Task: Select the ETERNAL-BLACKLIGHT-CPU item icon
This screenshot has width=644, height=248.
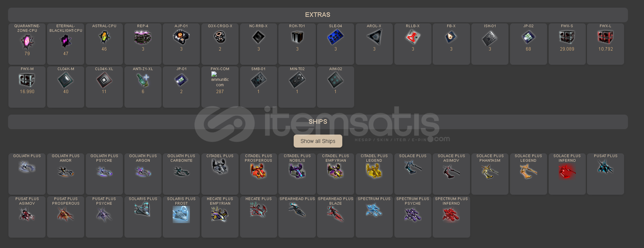Action: pyautogui.click(x=66, y=41)
